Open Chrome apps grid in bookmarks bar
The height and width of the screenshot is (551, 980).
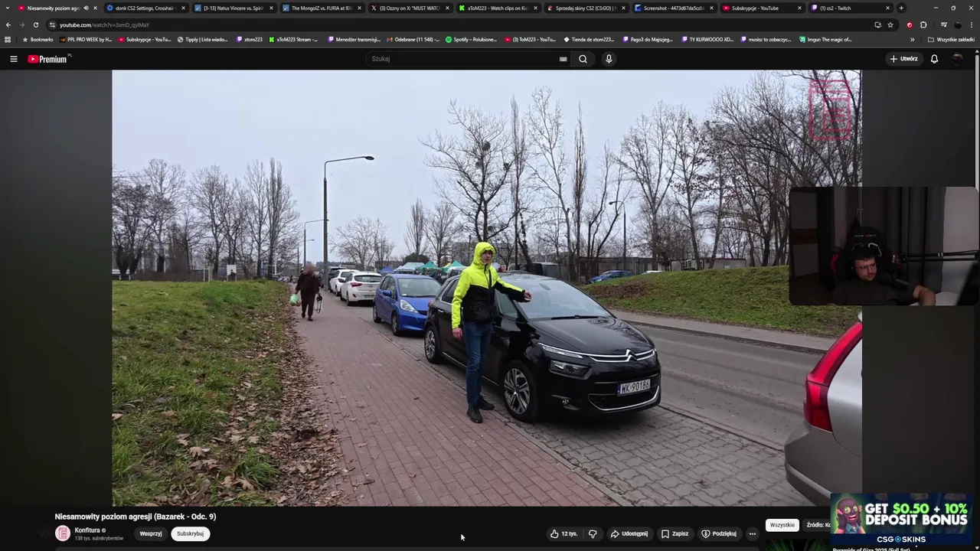(x=8, y=39)
